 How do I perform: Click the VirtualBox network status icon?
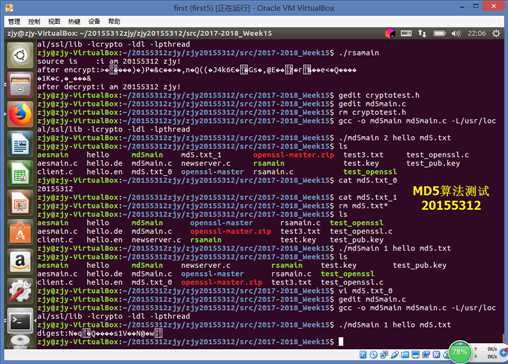tap(383, 355)
